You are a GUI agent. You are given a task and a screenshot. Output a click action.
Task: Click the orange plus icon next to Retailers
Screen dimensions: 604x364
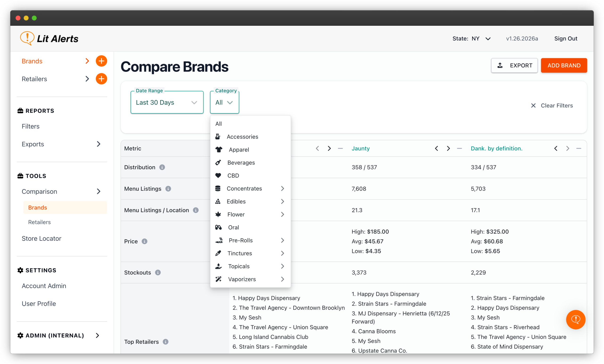tap(101, 79)
